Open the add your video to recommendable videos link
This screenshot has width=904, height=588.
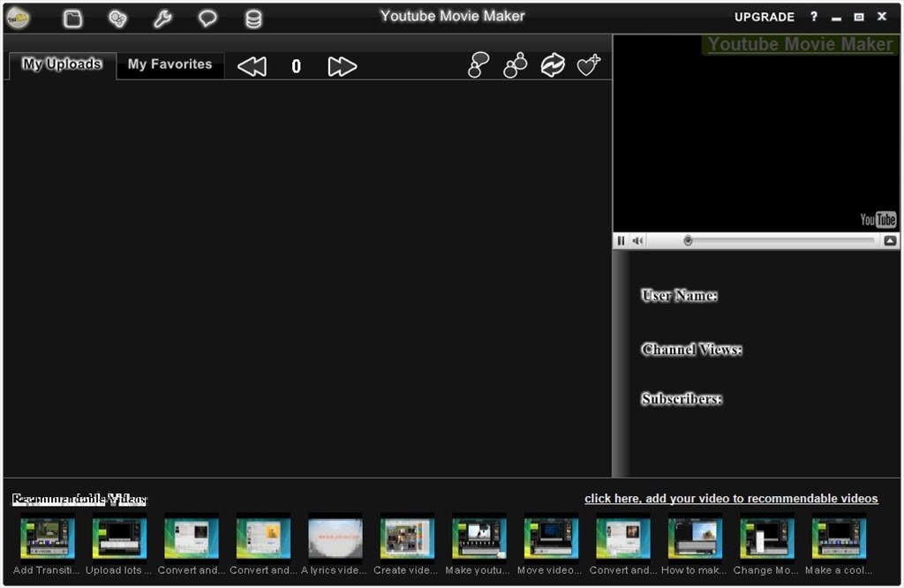point(731,499)
